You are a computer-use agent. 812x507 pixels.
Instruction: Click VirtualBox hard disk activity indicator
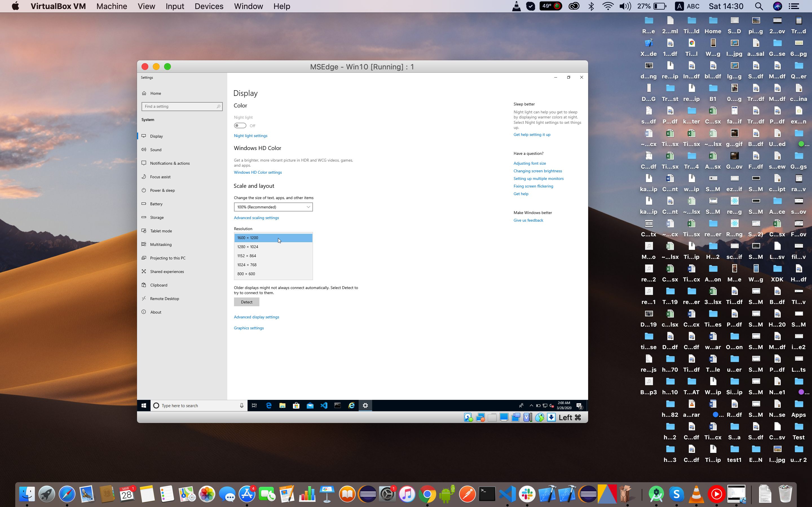tap(468, 417)
